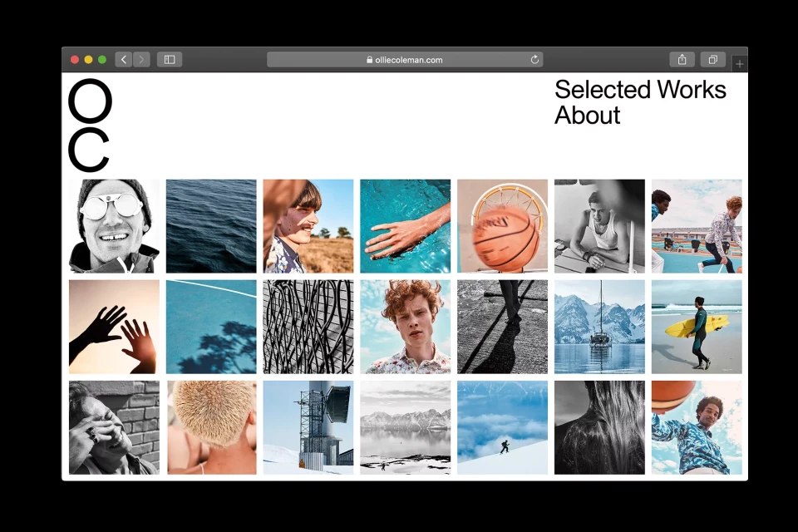Reload the page with the refresh icon
798x532 pixels.
tap(534, 60)
